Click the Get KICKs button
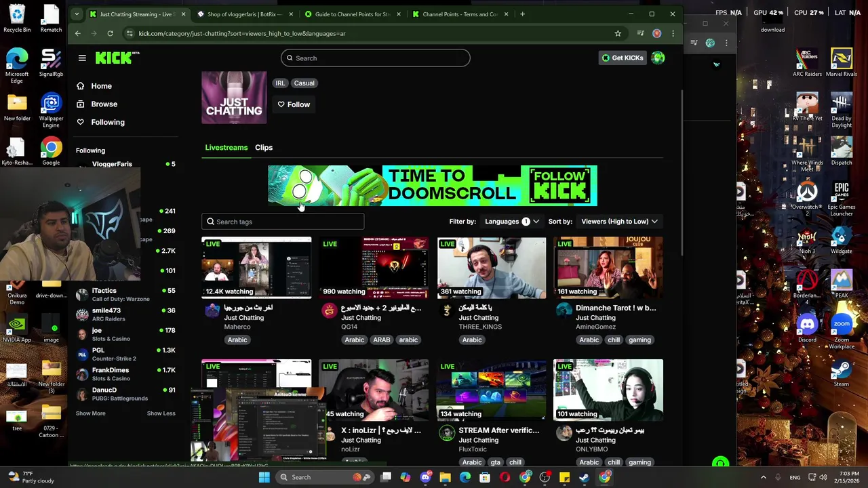 pyautogui.click(x=622, y=58)
